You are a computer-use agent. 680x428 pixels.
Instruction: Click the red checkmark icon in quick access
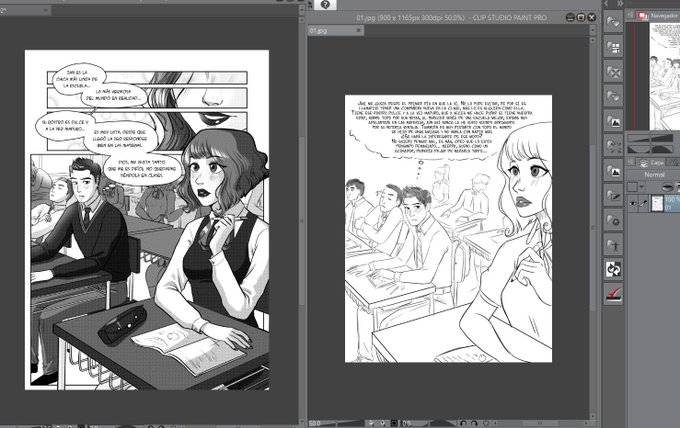coord(613,294)
